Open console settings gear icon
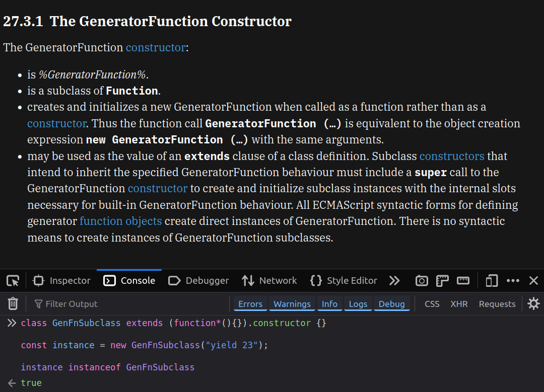The image size is (544, 392). pyautogui.click(x=533, y=303)
